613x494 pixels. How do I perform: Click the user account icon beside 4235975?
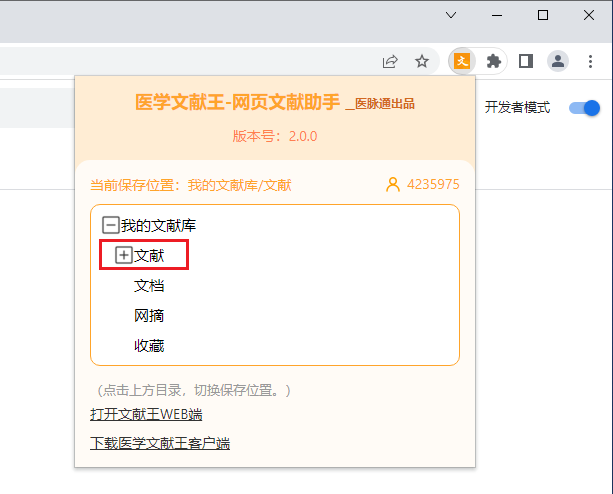[x=393, y=184]
